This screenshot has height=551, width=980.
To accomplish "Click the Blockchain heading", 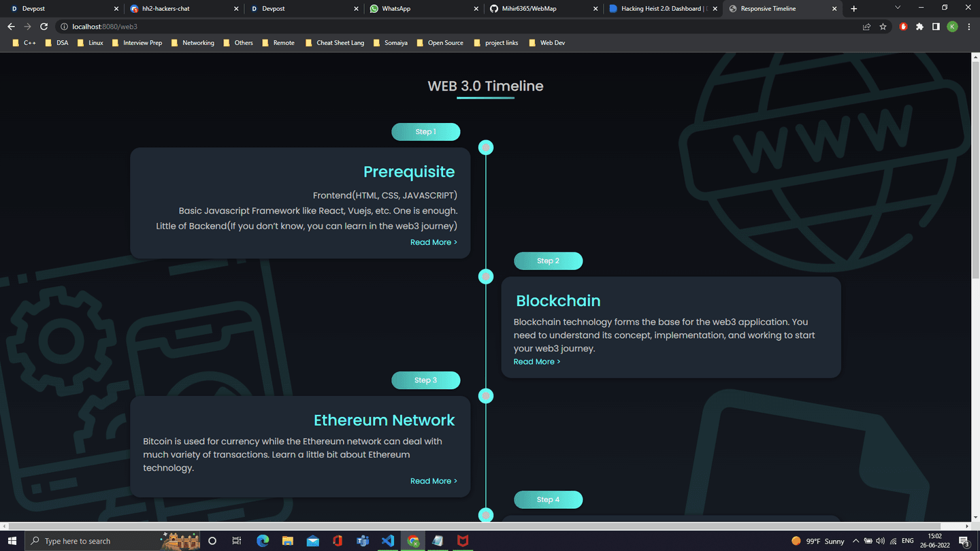I will (558, 301).
